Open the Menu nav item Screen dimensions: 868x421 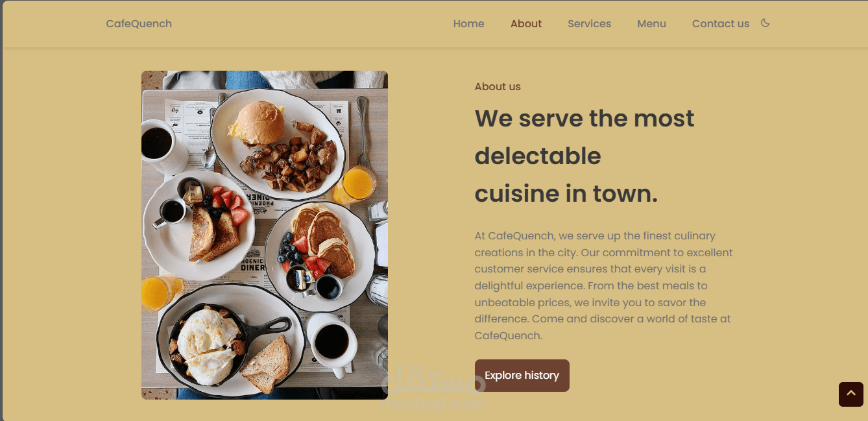coord(651,24)
